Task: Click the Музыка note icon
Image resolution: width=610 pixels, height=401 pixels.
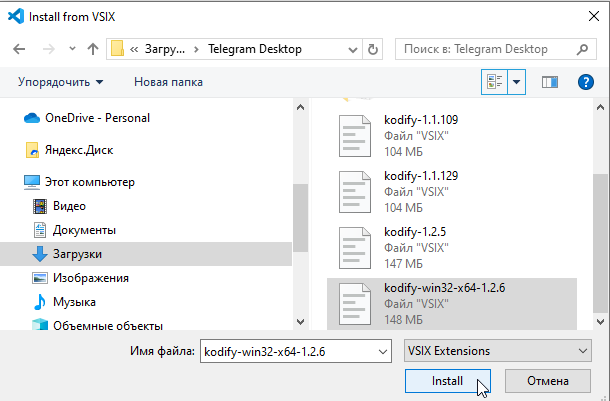Action: pos(40,302)
